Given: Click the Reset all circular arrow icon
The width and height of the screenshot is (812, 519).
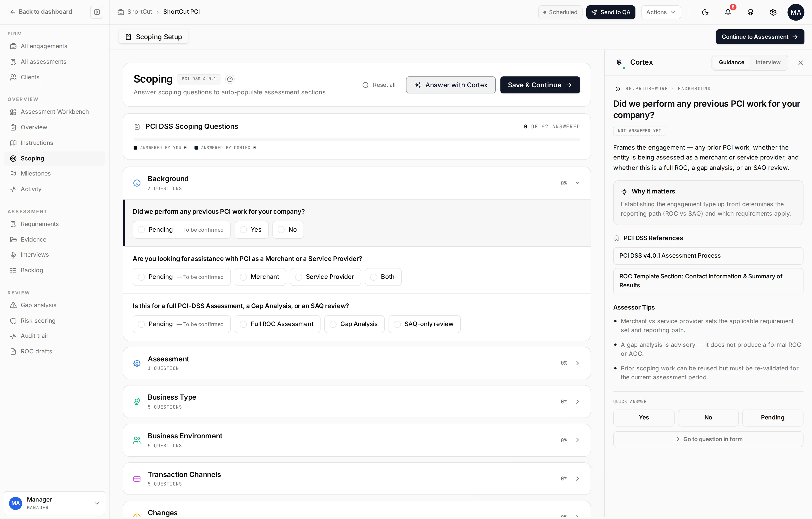Looking at the screenshot, I should (365, 85).
